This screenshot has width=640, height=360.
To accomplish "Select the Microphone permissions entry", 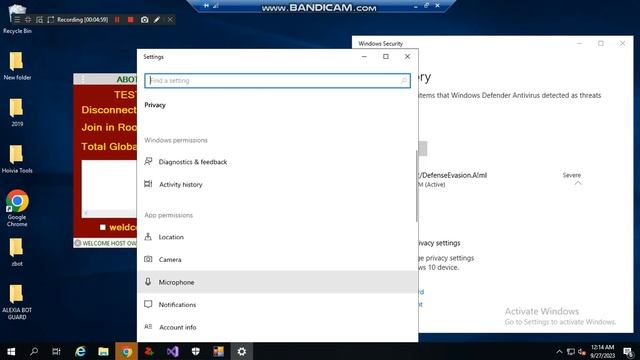I will click(277, 282).
